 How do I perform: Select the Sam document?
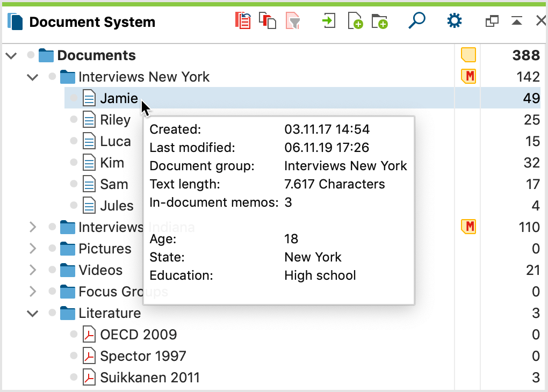pyautogui.click(x=114, y=184)
